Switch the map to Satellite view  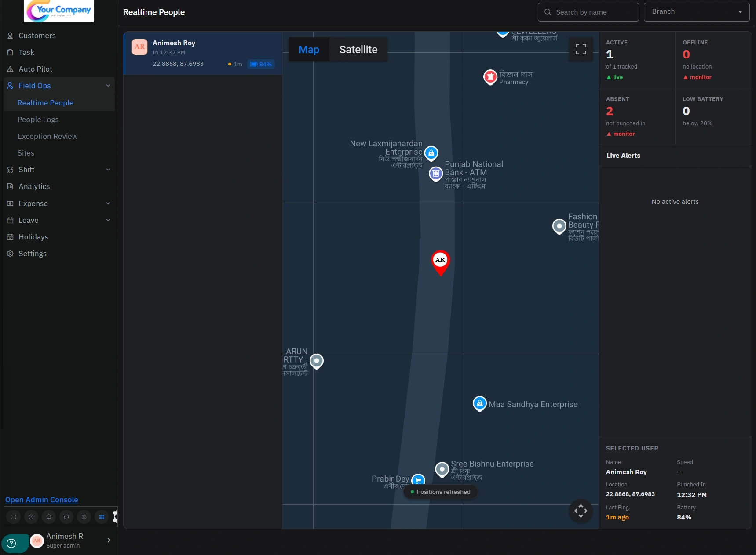[358, 50]
